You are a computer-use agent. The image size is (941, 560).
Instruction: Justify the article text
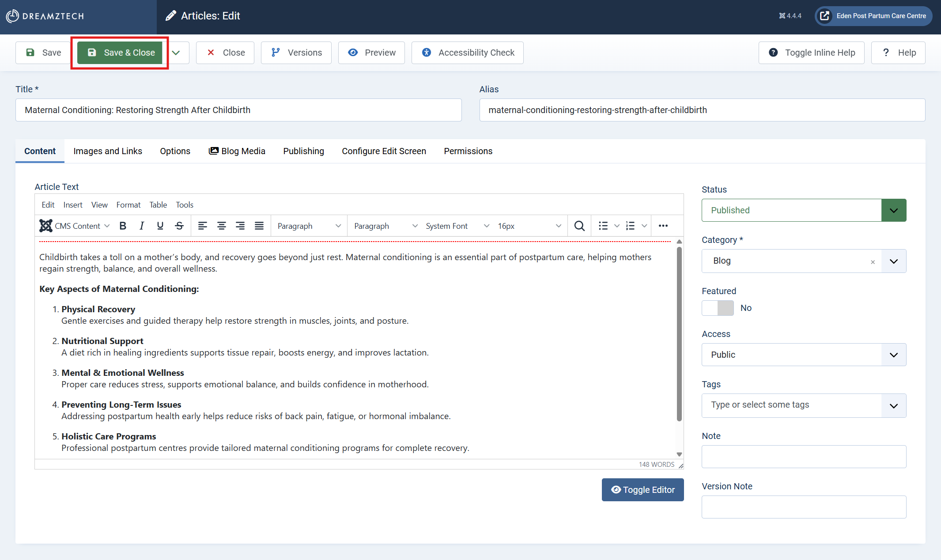pos(259,226)
